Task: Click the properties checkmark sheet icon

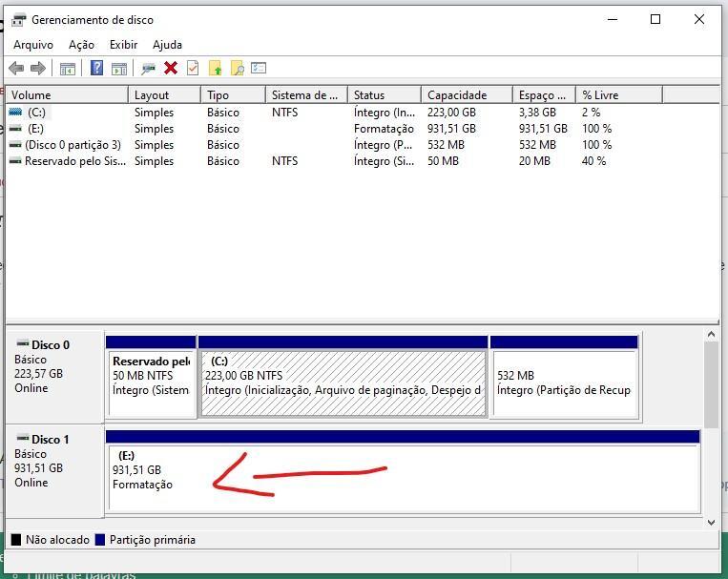Action: (x=193, y=69)
